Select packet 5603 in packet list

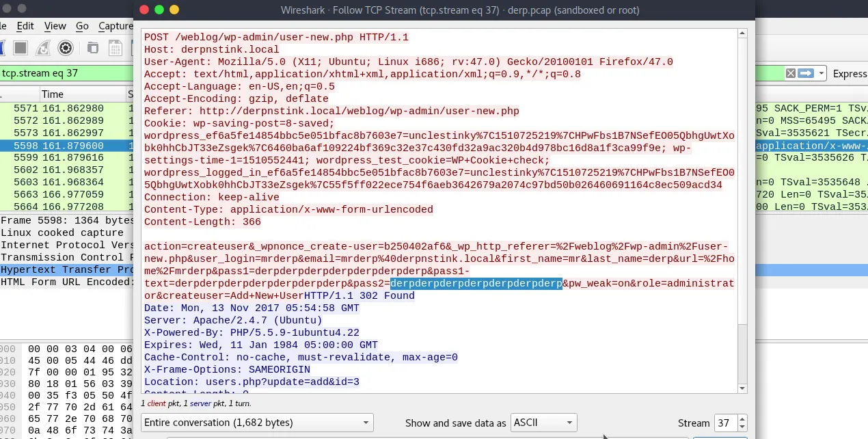tap(67, 183)
